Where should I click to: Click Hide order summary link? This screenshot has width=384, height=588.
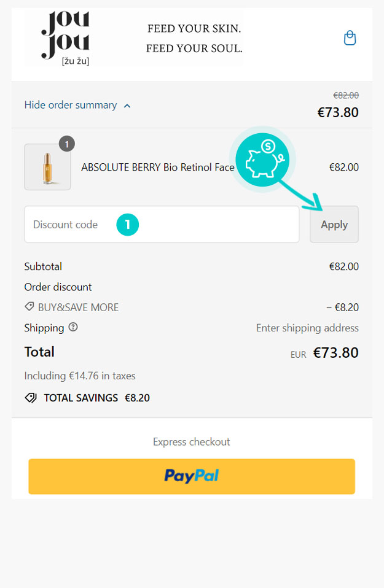[71, 105]
